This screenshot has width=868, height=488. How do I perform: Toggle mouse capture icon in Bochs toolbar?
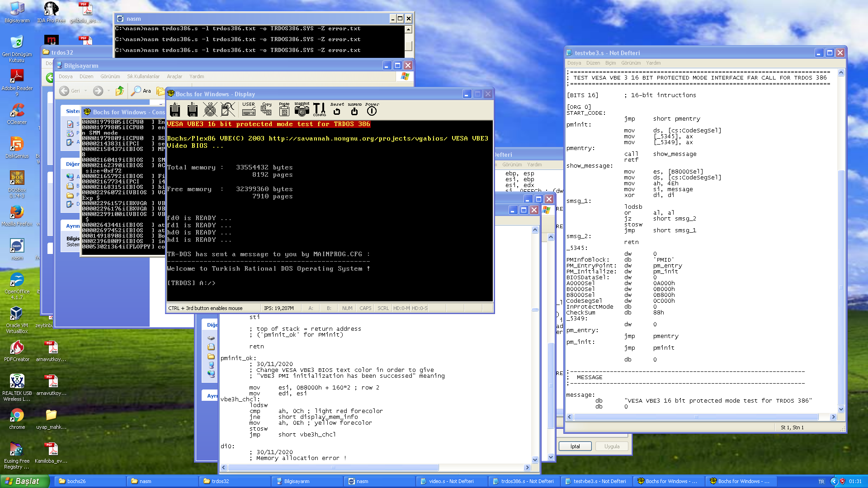pyautogui.click(x=228, y=109)
